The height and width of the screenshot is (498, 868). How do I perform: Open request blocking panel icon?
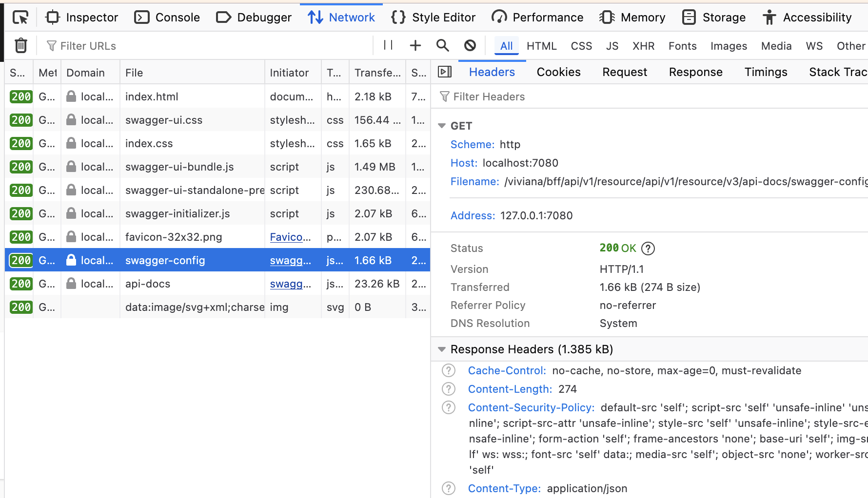click(470, 45)
